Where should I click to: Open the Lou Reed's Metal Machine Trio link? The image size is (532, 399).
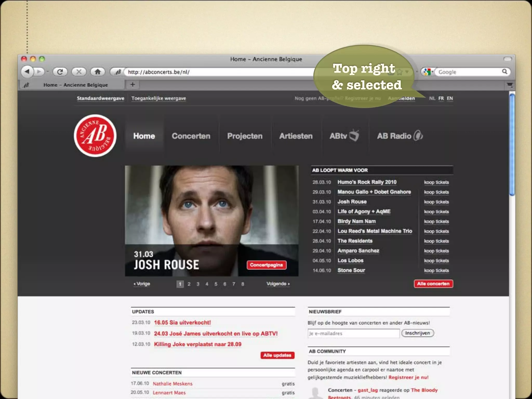tap(375, 231)
